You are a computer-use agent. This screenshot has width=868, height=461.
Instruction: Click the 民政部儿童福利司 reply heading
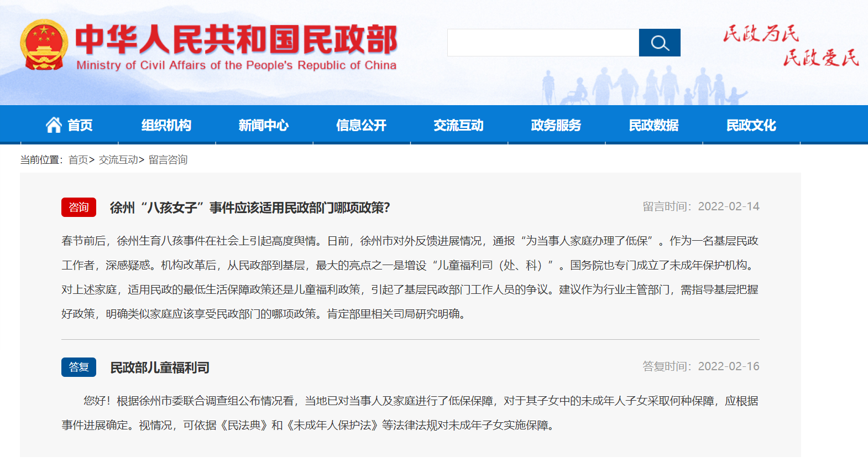pos(160,367)
